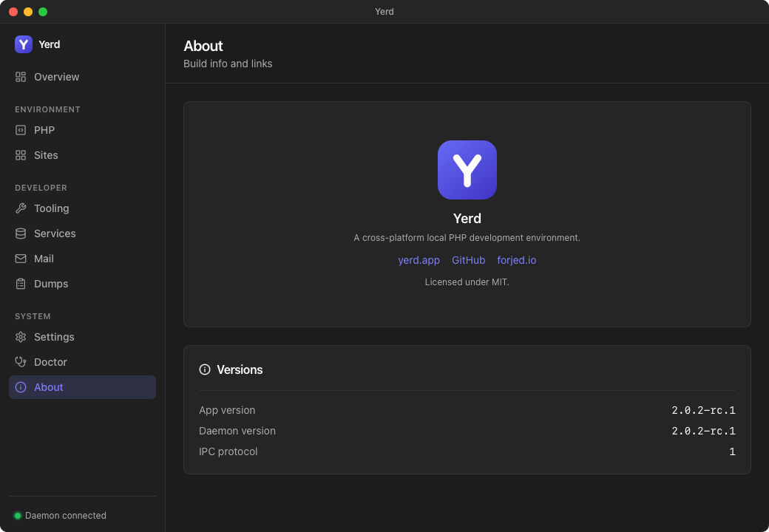Click the info icon beside Versions
Screen dimensions: 769x532
pyautogui.click(x=205, y=369)
